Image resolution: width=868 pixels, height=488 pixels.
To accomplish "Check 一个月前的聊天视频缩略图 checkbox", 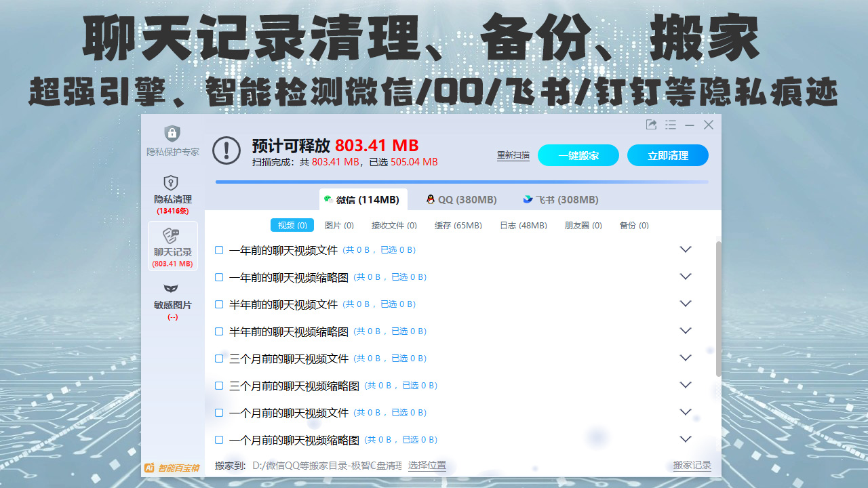I will pos(219,440).
